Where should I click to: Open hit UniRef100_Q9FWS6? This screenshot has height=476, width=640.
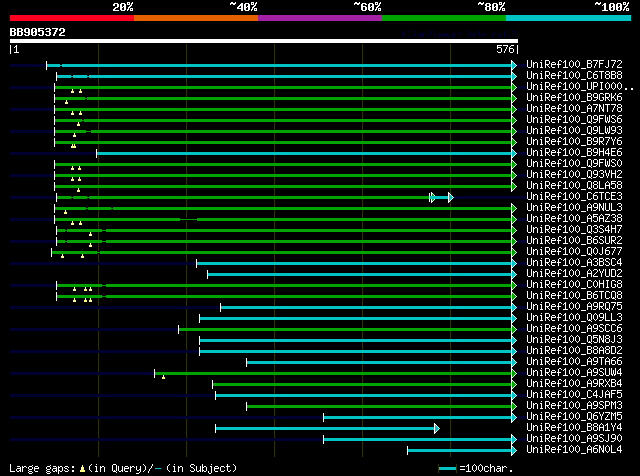click(x=574, y=119)
